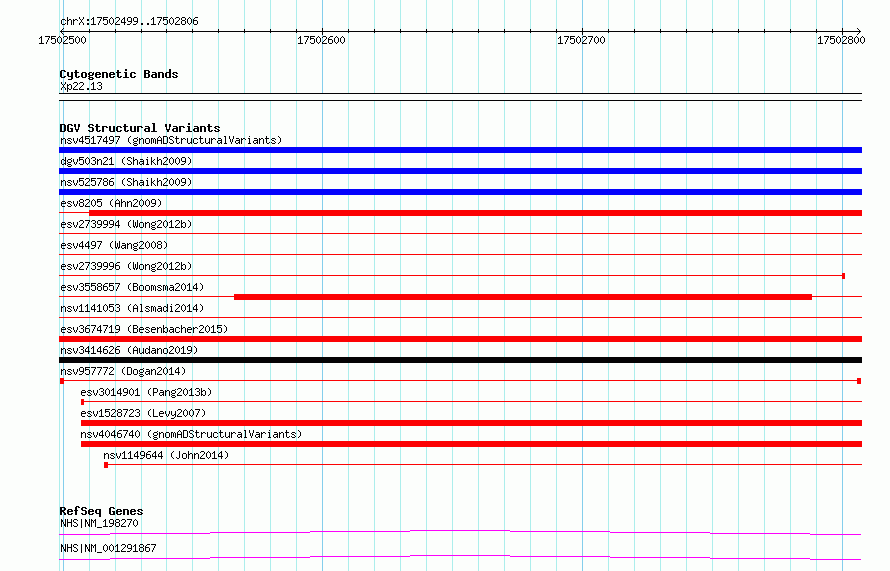Click the 17502700 ruler position label
This screenshot has height=571, width=890.
click(x=581, y=40)
